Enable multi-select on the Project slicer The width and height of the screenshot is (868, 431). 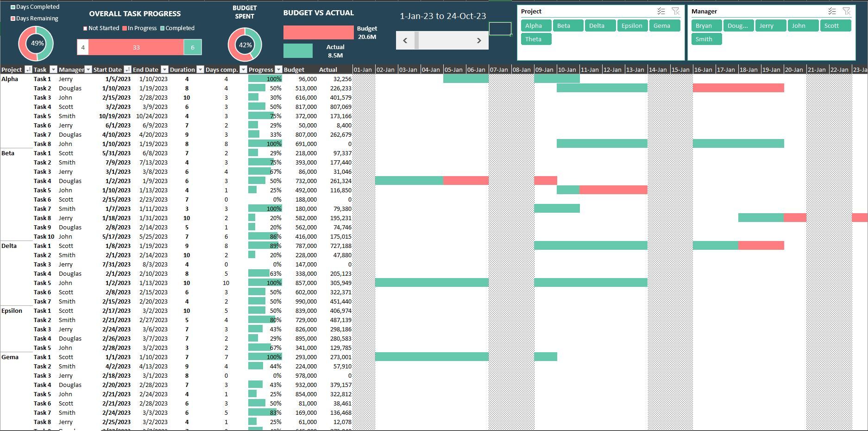coord(661,11)
